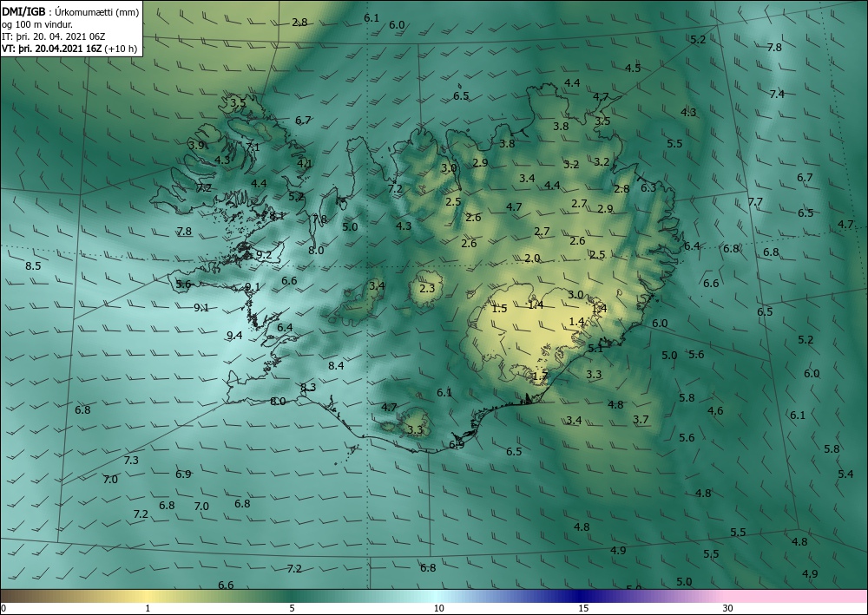Click the color scale label 10
The image size is (868, 615).
(438, 608)
